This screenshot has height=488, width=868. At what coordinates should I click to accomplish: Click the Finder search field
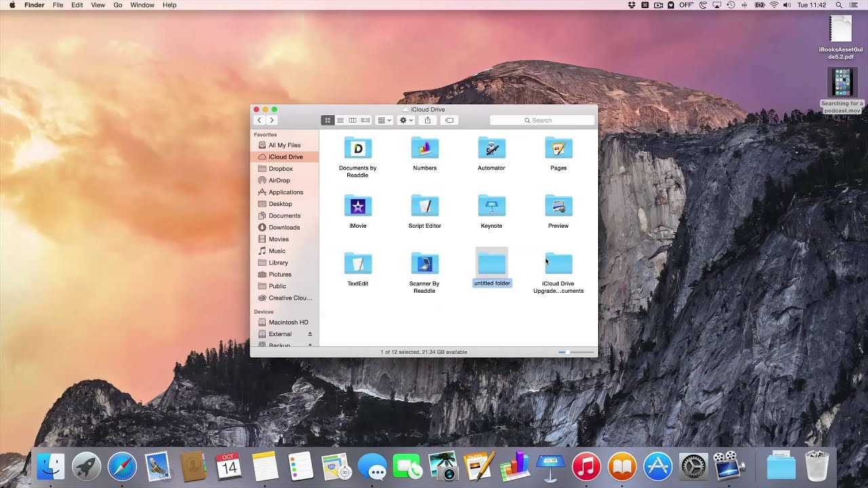pyautogui.click(x=542, y=120)
